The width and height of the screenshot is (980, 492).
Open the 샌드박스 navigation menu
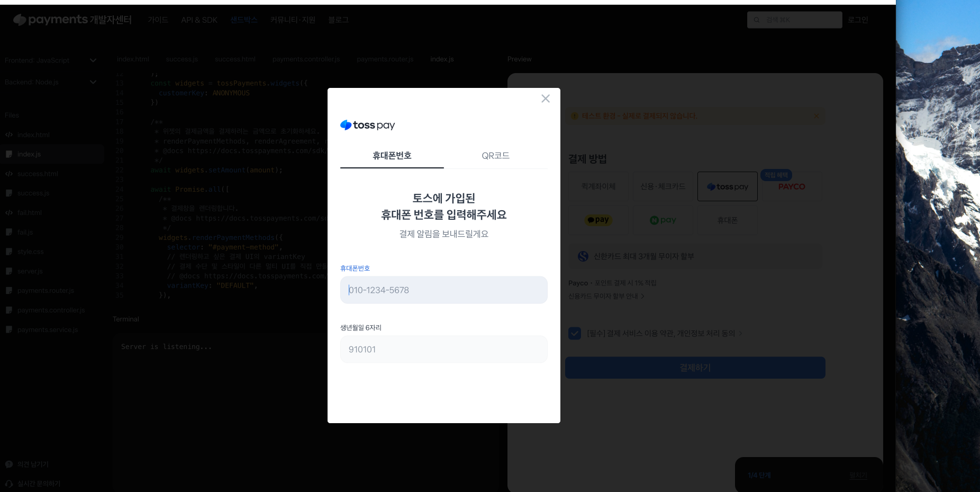[x=244, y=20]
